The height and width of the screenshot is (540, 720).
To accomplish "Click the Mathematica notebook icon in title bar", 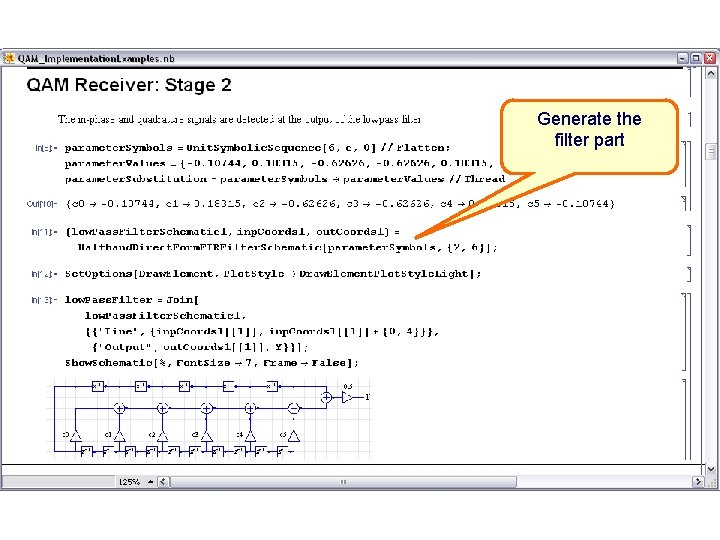I will [x=9, y=58].
